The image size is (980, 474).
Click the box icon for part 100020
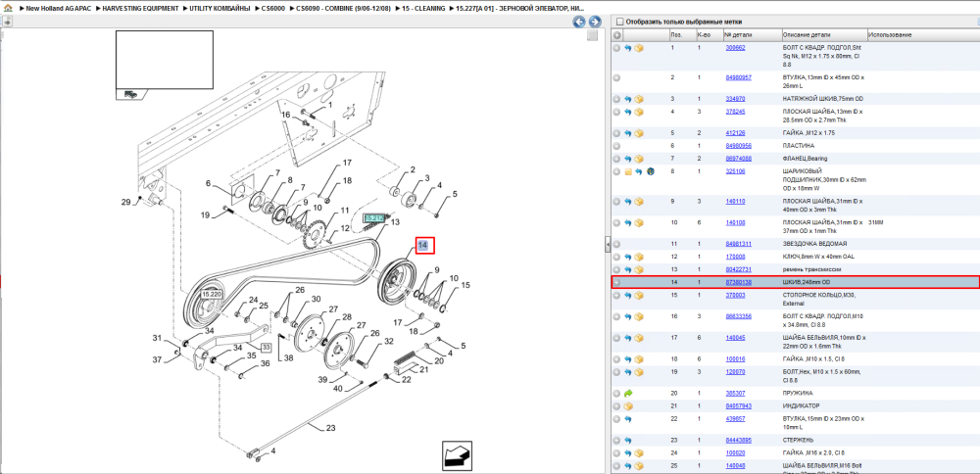tap(639, 452)
